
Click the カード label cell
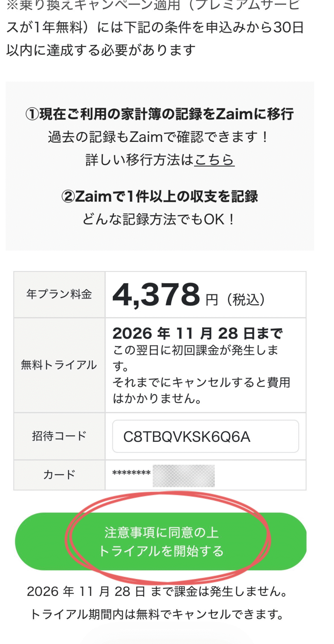click(x=59, y=475)
